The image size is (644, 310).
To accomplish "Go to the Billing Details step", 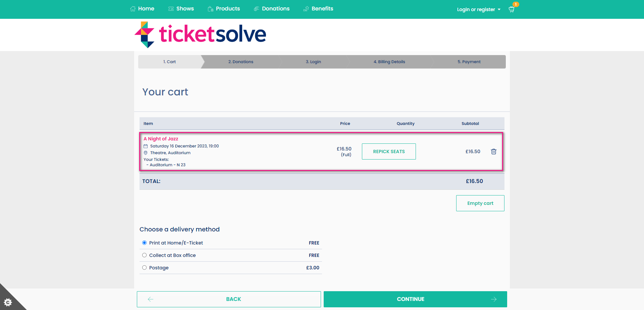I will (x=389, y=61).
